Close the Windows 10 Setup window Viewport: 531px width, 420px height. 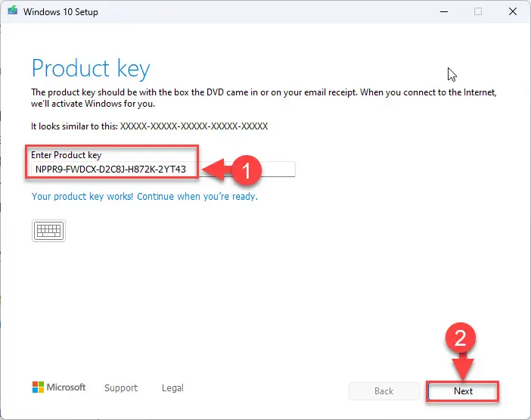point(513,11)
